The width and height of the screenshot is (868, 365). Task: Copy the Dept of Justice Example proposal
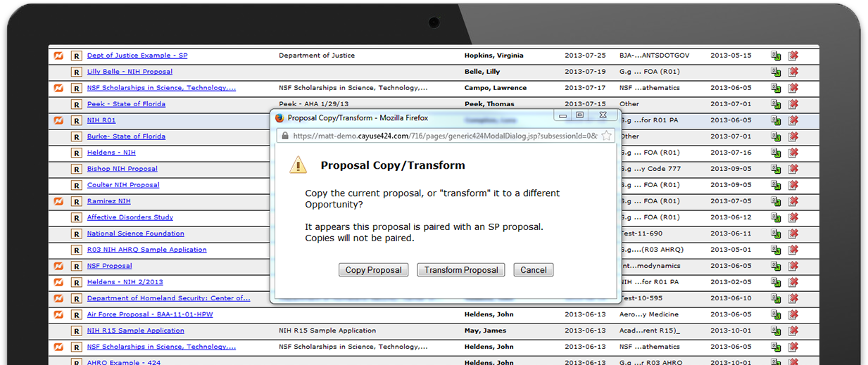point(776,56)
